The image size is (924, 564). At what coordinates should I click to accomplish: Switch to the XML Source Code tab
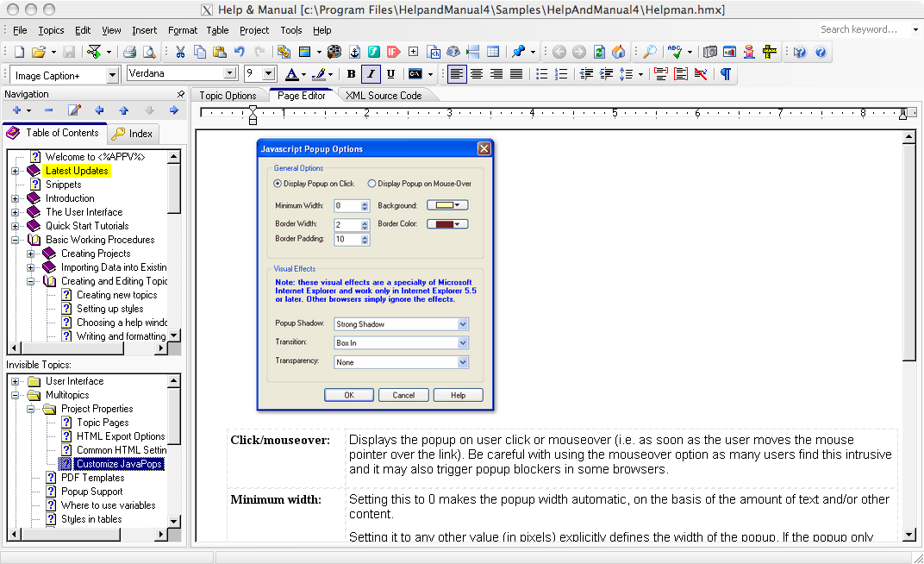point(382,95)
